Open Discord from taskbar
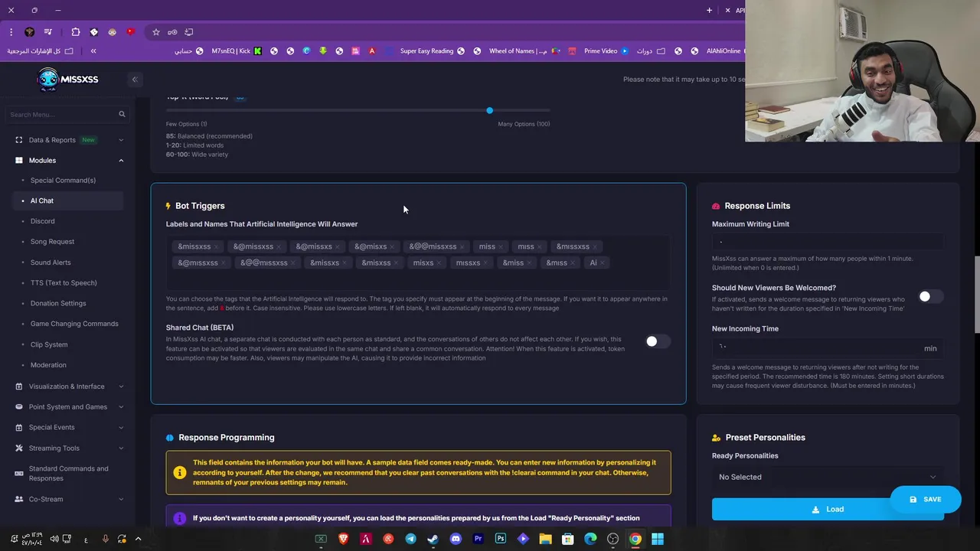The image size is (980, 551). (x=456, y=539)
